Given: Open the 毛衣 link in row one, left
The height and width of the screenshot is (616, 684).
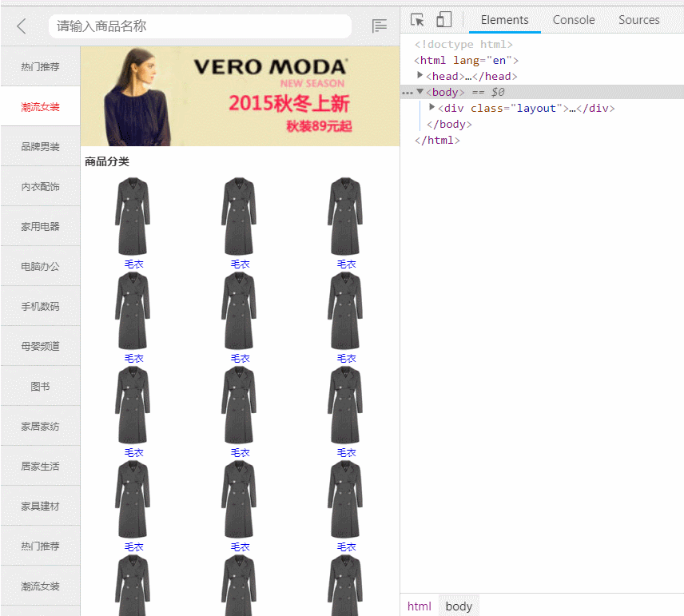Looking at the screenshot, I should [133, 264].
